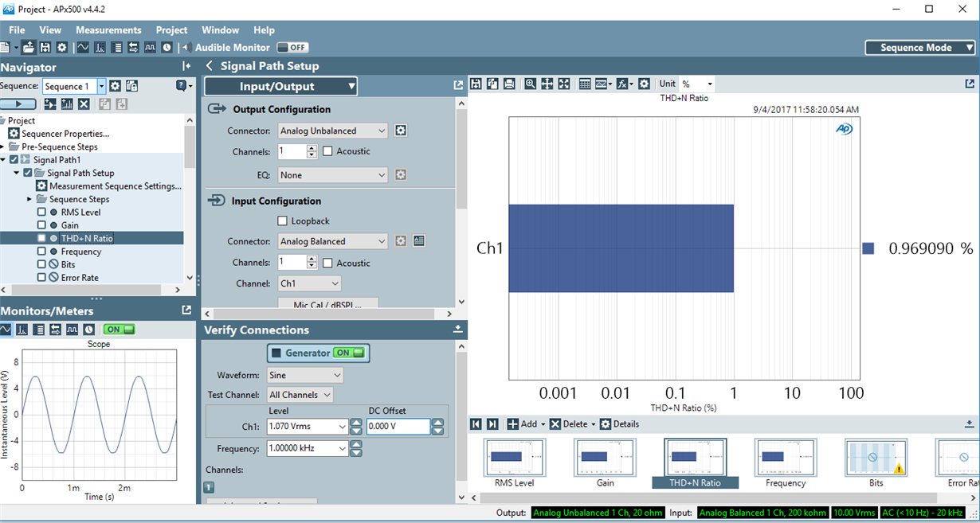Viewport: 980px width, 523px height.
Task: Select the RMS Level result thumbnail
Action: [x=514, y=463]
